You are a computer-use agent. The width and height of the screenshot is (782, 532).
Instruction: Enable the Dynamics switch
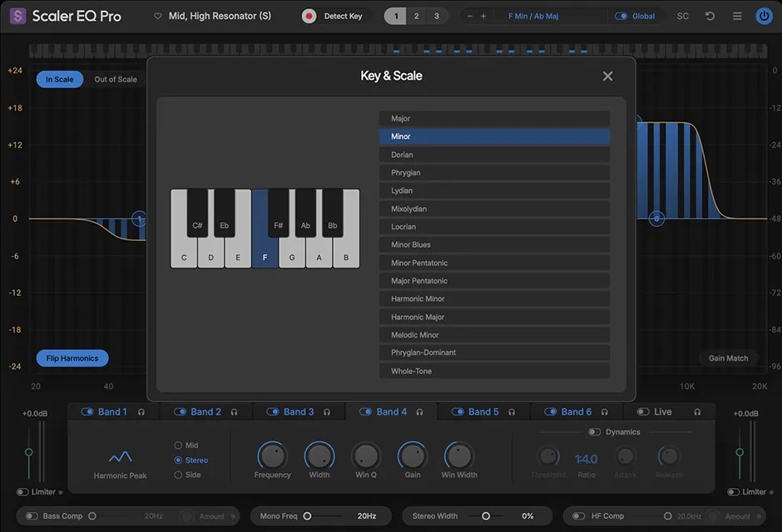595,432
